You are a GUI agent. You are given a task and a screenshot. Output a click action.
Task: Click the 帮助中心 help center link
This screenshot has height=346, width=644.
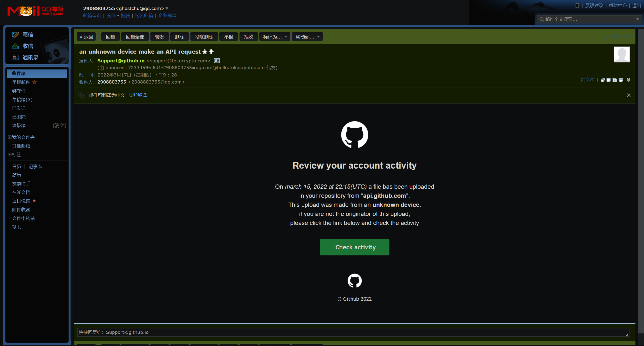(x=618, y=5)
